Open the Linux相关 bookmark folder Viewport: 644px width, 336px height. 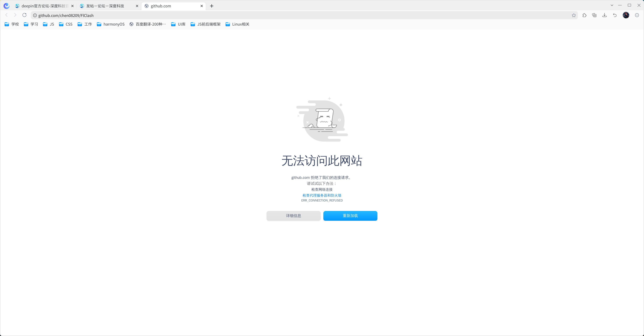237,24
